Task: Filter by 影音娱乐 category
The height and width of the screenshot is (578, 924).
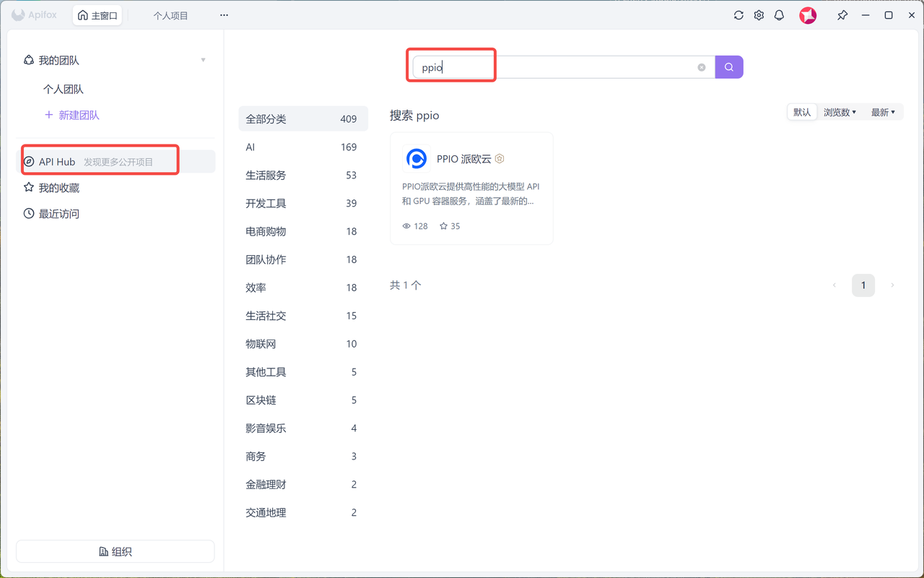Action: [x=303, y=428]
